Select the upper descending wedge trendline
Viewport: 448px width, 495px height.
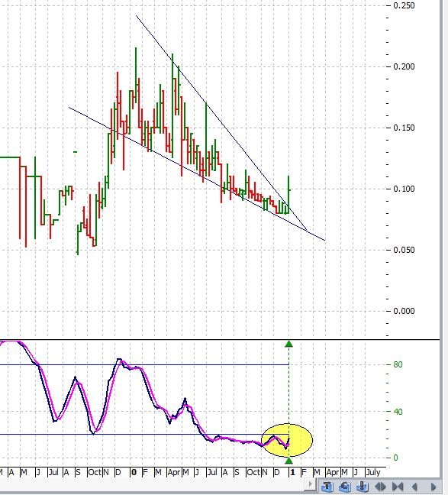tap(221, 122)
